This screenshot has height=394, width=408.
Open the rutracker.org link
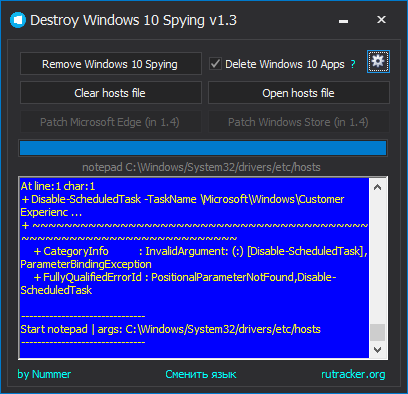353,374
